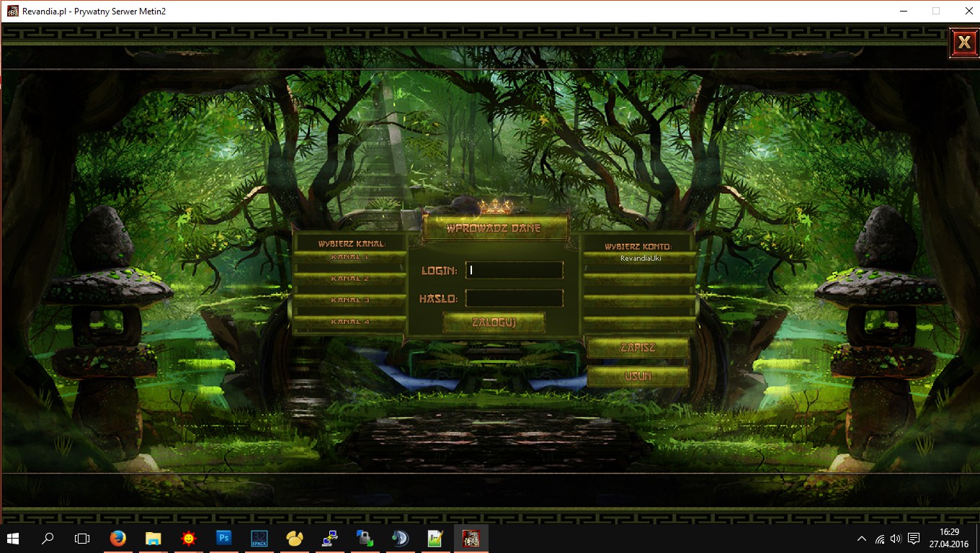Click the 'Wybierz kanał:' label

click(x=352, y=244)
